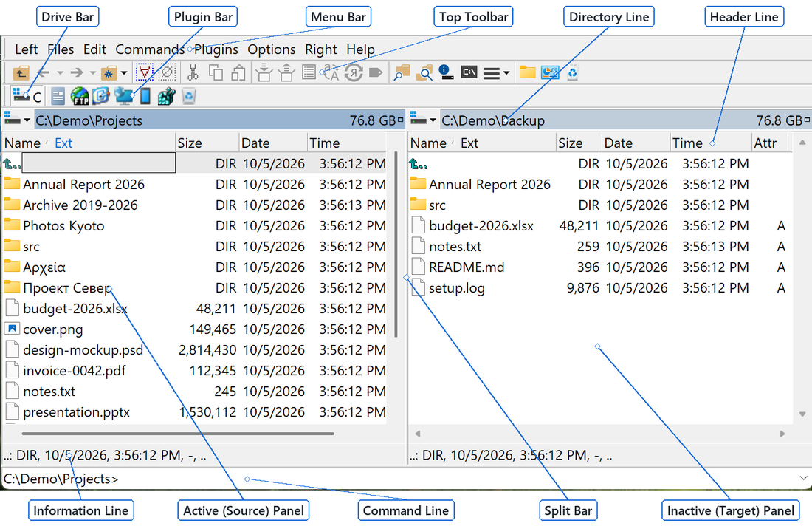Sort left panel by the Size column header

[x=207, y=143]
